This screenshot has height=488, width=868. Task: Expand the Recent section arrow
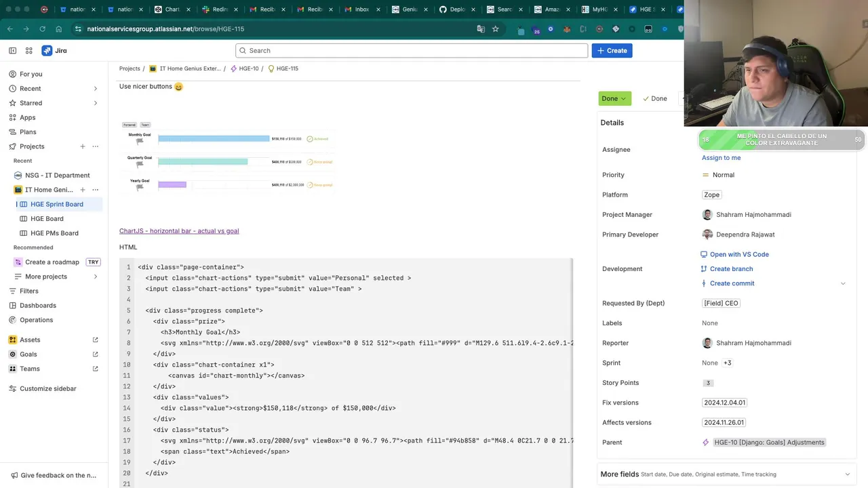95,89
